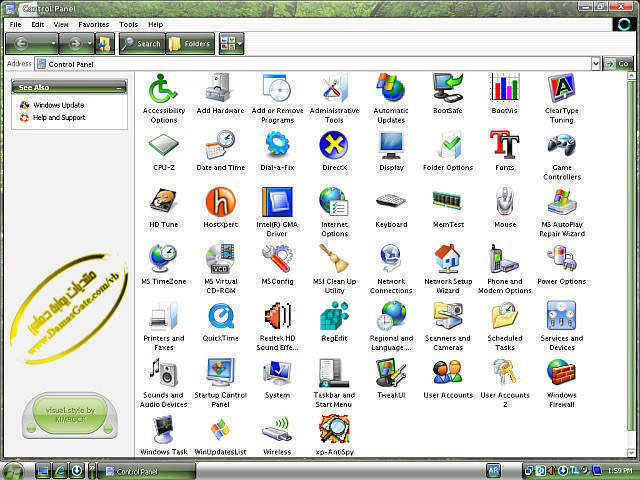640x480 pixels.
Task: Expand the Address bar dropdown
Action: [x=596, y=64]
